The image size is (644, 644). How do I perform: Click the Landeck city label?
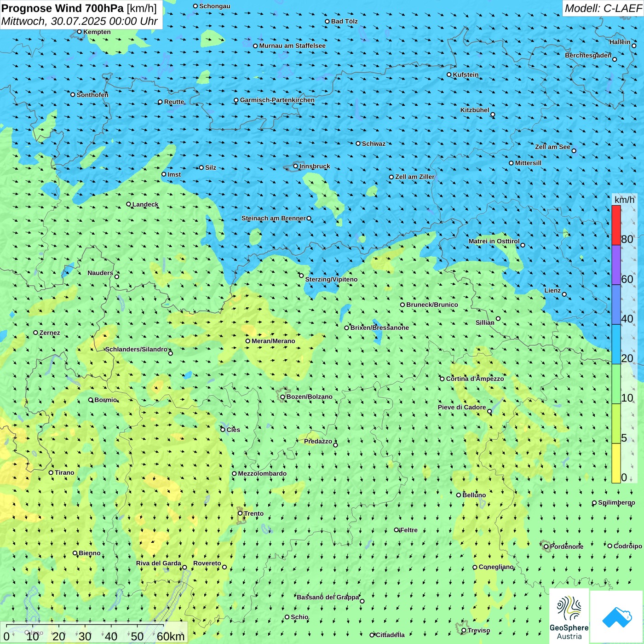(x=145, y=204)
